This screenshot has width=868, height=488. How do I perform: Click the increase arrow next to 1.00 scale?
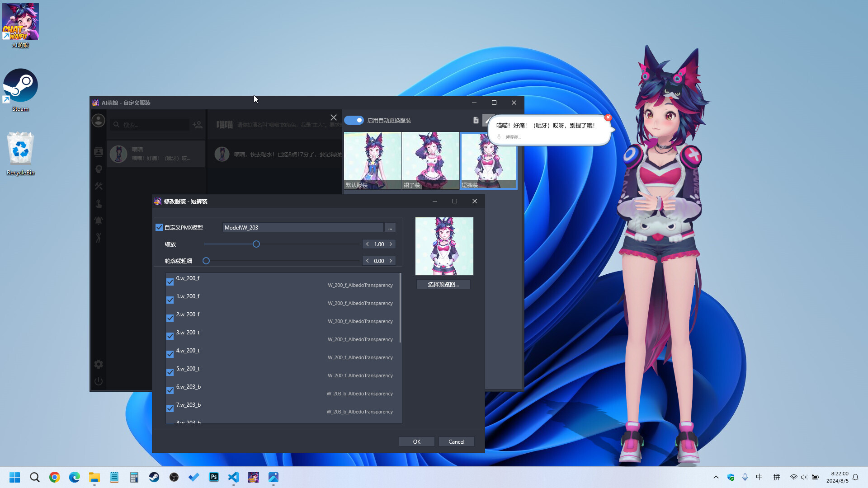click(391, 244)
